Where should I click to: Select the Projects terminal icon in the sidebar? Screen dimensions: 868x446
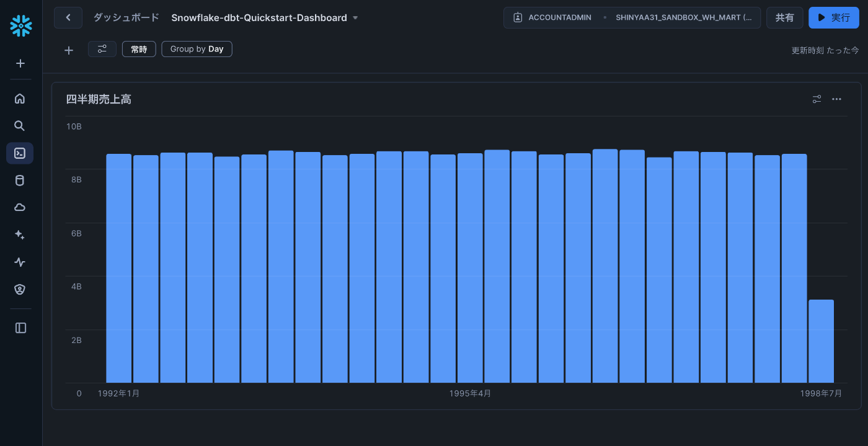20,153
